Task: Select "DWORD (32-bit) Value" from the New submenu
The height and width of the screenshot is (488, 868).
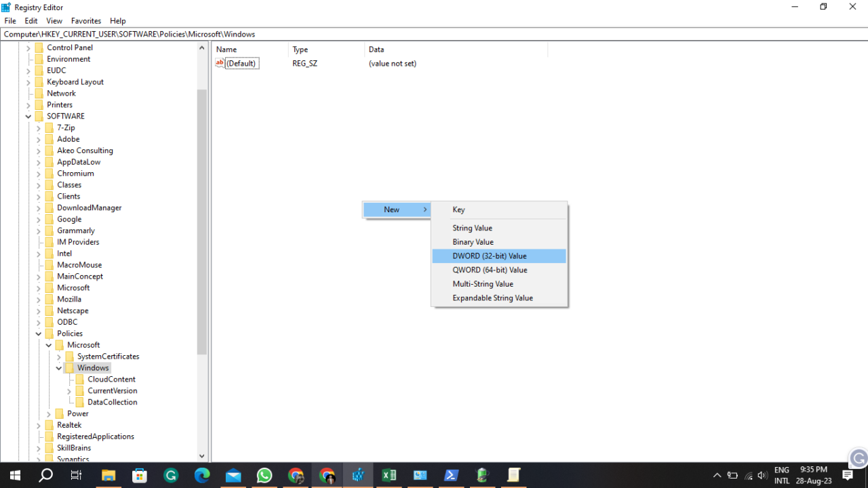Action: click(490, 256)
